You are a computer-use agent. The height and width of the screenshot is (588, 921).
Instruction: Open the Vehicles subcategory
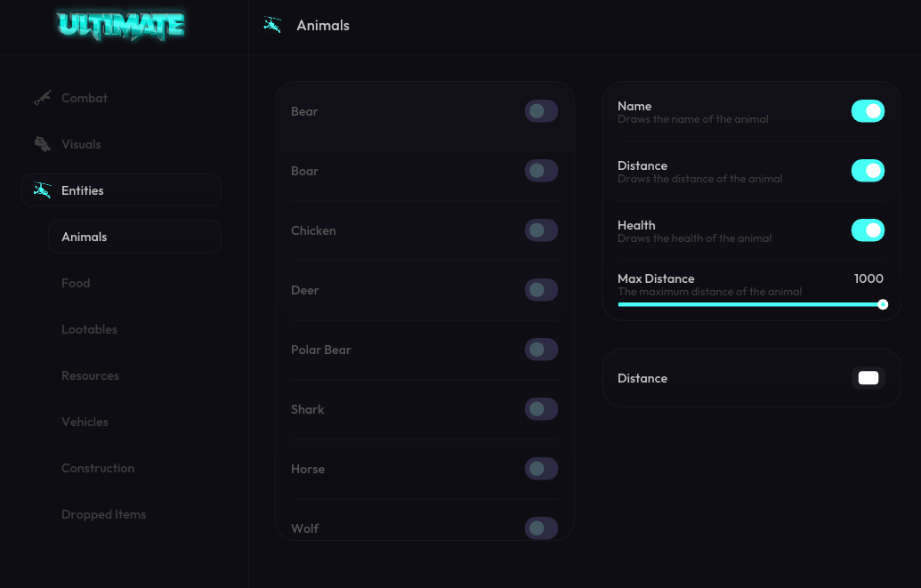85,422
